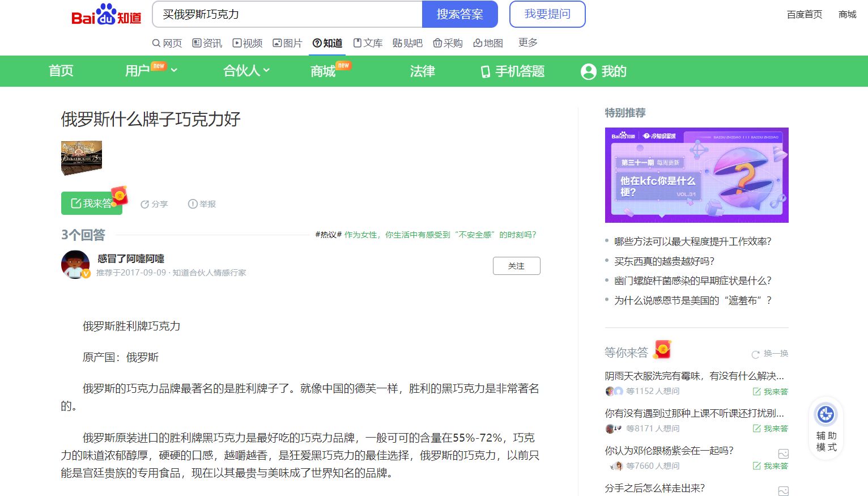Click the share (分享) icon
This screenshot has height=496, width=868.
click(144, 204)
